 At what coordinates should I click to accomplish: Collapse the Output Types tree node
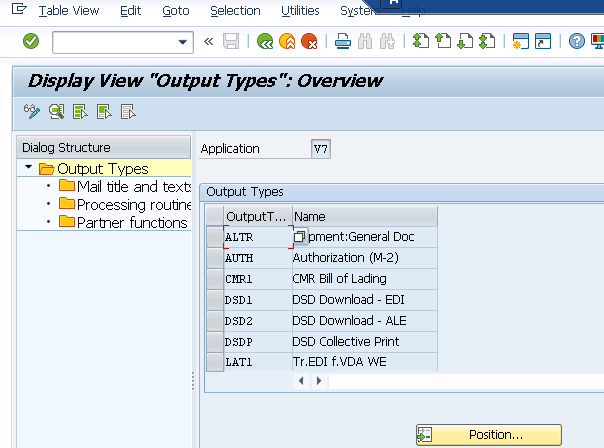point(29,168)
